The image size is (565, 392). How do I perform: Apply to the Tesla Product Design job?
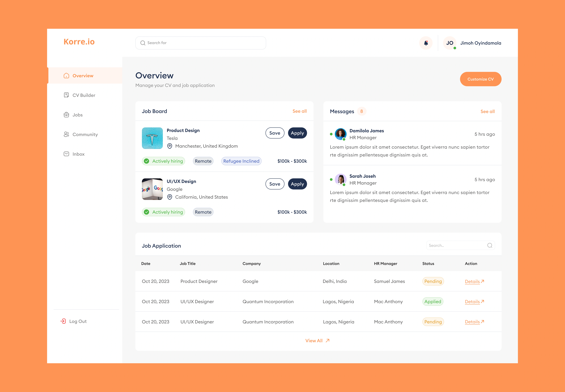coord(297,133)
